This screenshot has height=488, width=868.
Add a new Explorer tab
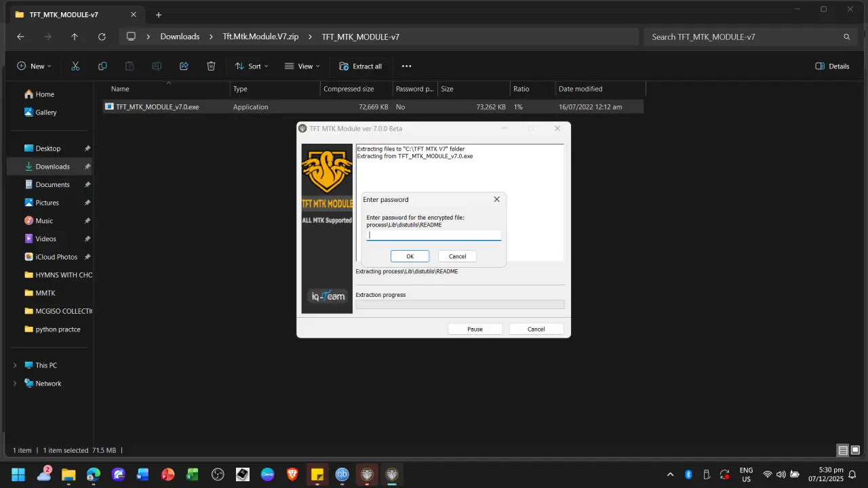[x=159, y=15]
